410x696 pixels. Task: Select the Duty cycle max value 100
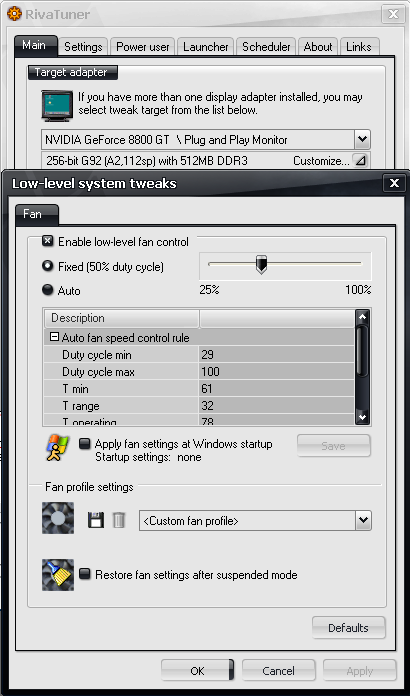click(x=276, y=372)
